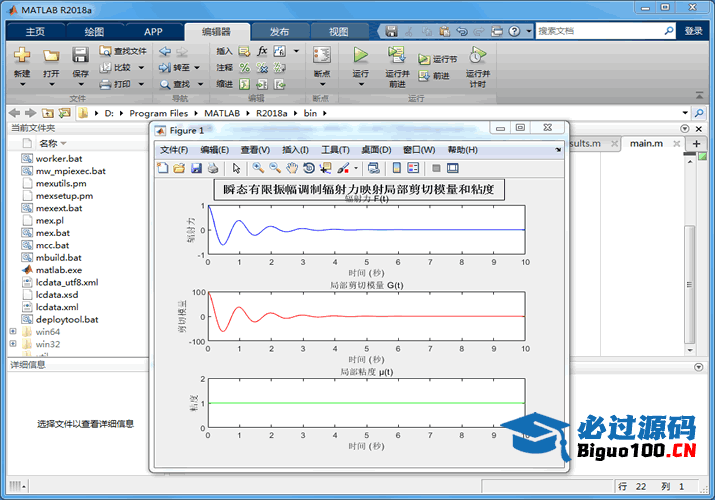Screen dimensions: 715x500
Task: Click Program Files in address path
Action: 159,113
